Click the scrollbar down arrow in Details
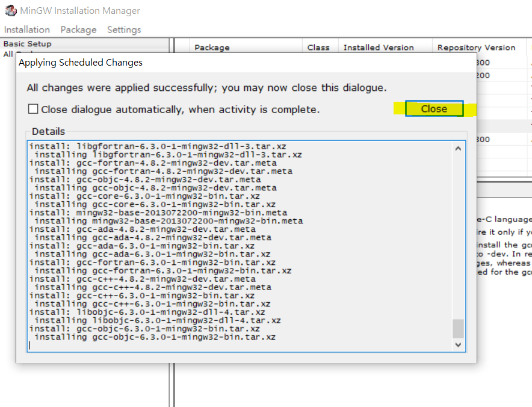 [458, 344]
